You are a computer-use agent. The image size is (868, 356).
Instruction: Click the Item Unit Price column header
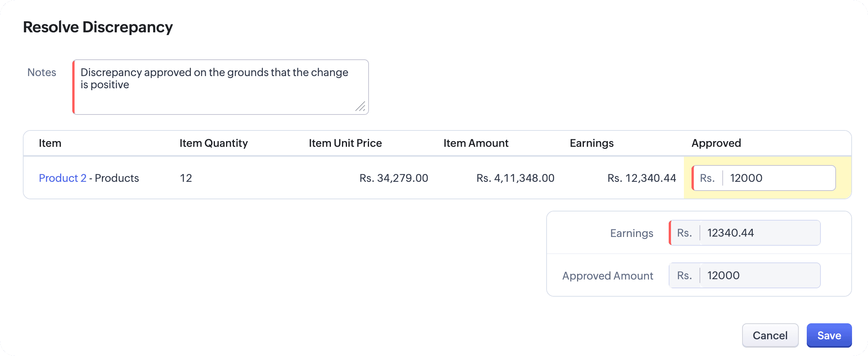coord(345,143)
